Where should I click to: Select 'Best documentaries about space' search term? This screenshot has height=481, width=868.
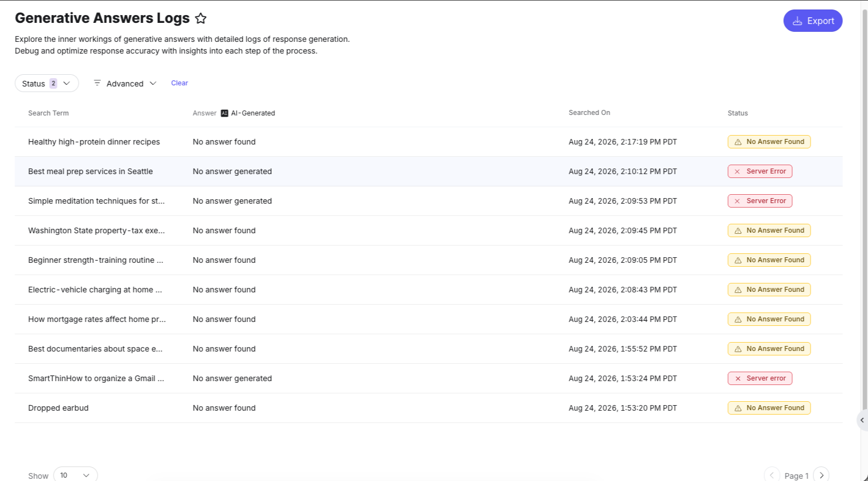95,349
